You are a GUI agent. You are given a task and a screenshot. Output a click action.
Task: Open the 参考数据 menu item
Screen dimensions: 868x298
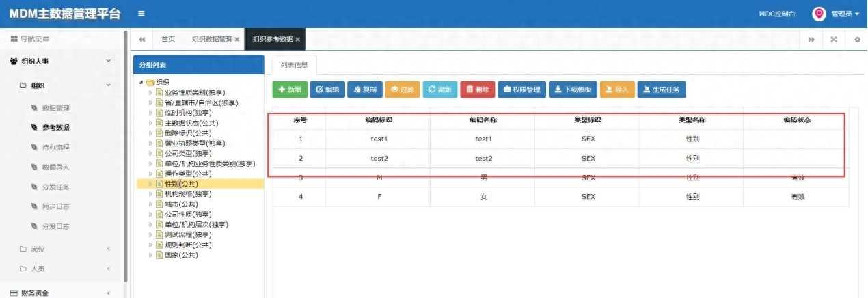[55, 127]
